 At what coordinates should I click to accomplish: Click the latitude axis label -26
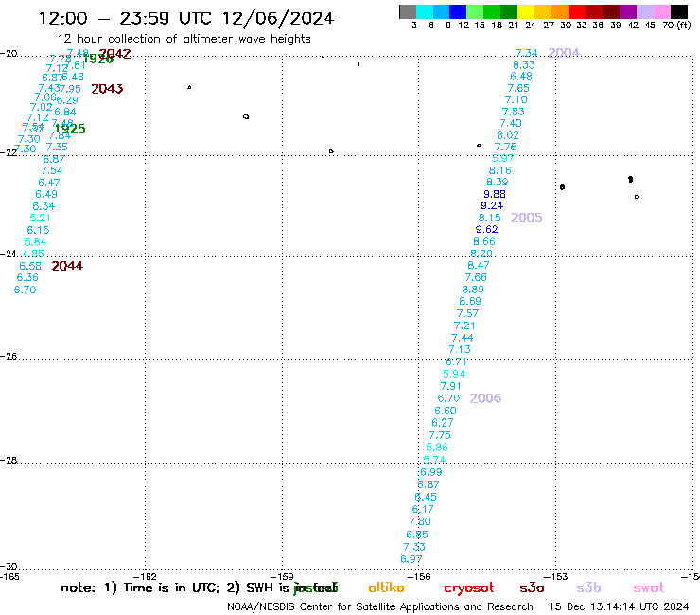9,357
